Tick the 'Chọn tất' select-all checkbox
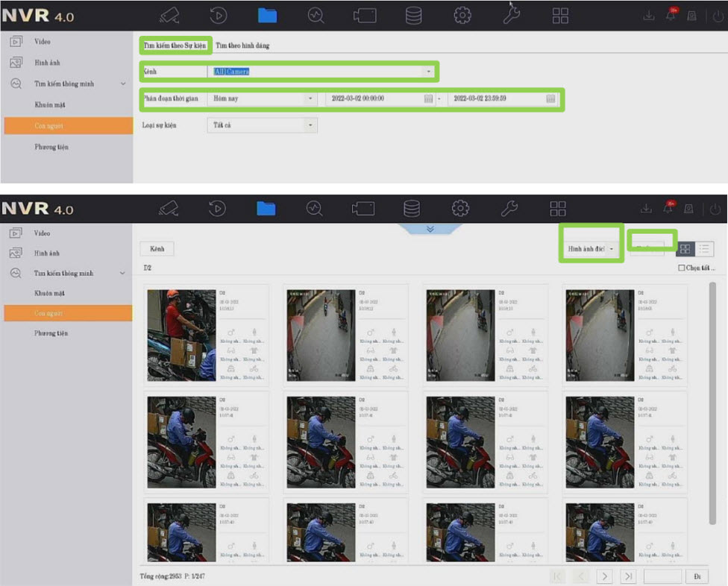Viewport: 728px width, 586px height. 681,268
